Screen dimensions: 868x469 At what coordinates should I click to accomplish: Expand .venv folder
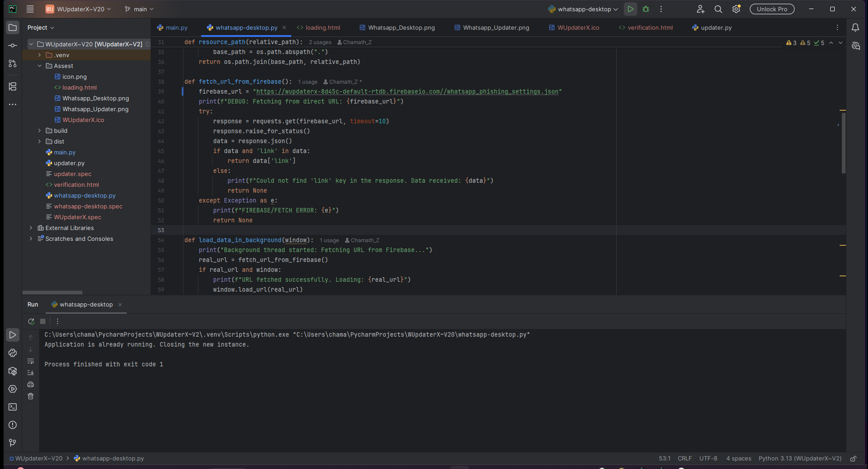[40, 55]
